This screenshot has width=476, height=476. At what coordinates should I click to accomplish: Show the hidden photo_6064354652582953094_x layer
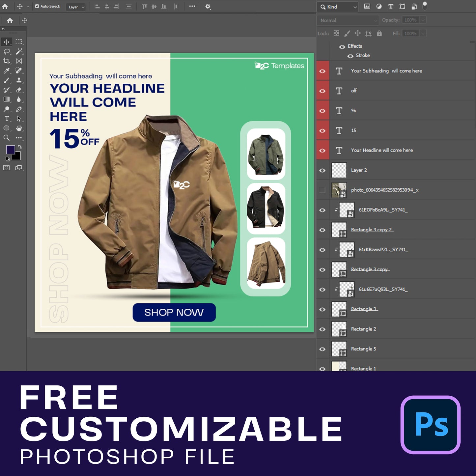[322, 190]
